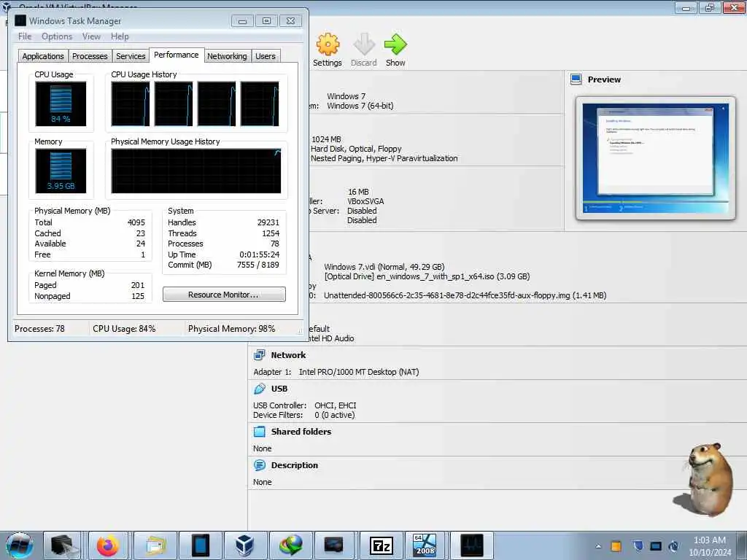
Task: Open the File menu in Task Manager
Action: pos(25,36)
